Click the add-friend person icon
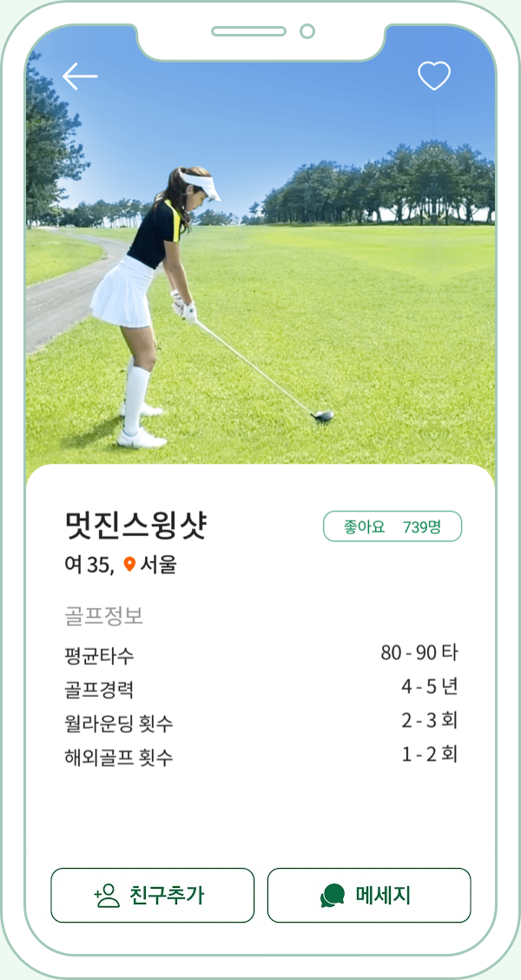Image resolution: width=521 pixels, height=980 pixels. (x=107, y=895)
